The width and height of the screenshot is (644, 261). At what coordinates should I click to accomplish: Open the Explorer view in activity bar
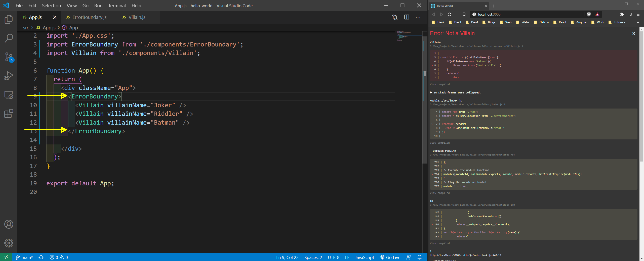9,19
